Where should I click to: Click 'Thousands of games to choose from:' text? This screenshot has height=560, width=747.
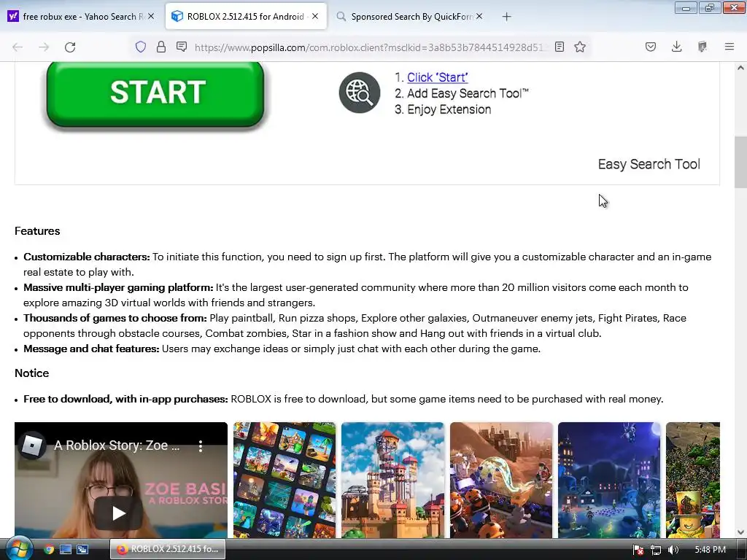coord(115,318)
